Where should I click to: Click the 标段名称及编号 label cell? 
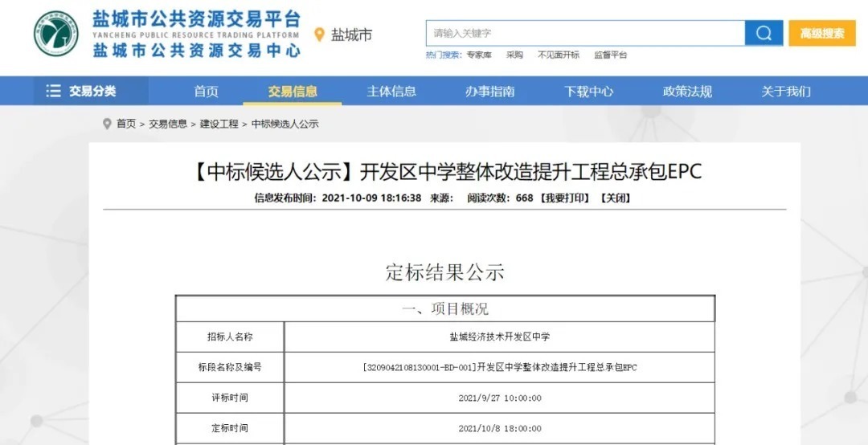[230, 367]
